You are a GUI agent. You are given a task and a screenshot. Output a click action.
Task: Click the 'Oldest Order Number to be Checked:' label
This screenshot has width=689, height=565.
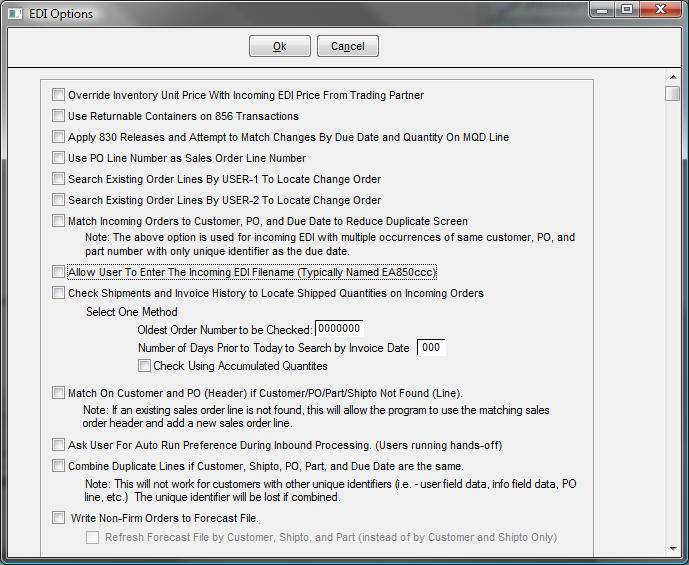coord(225,330)
